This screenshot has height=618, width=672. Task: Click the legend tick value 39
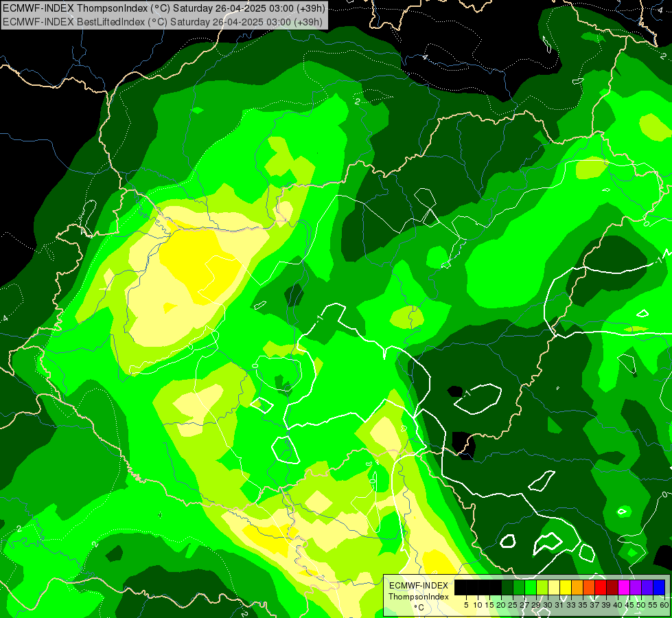click(x=606, y=605)
